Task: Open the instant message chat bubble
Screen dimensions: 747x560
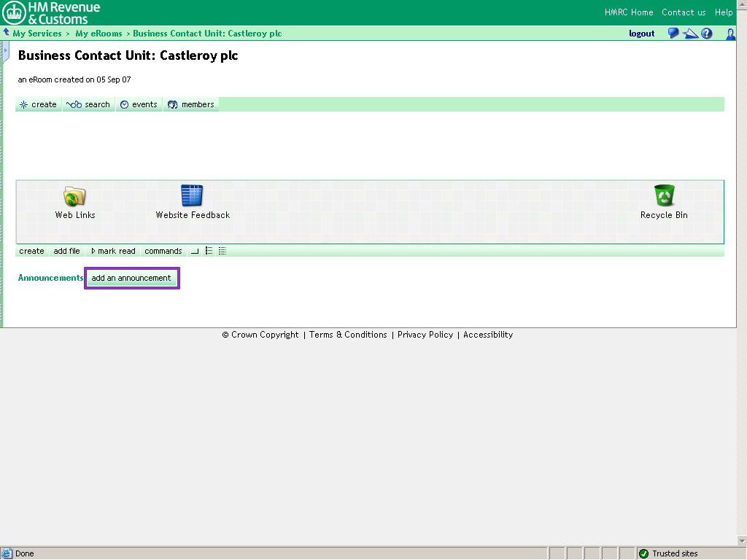Action: (x=673, y=33)
